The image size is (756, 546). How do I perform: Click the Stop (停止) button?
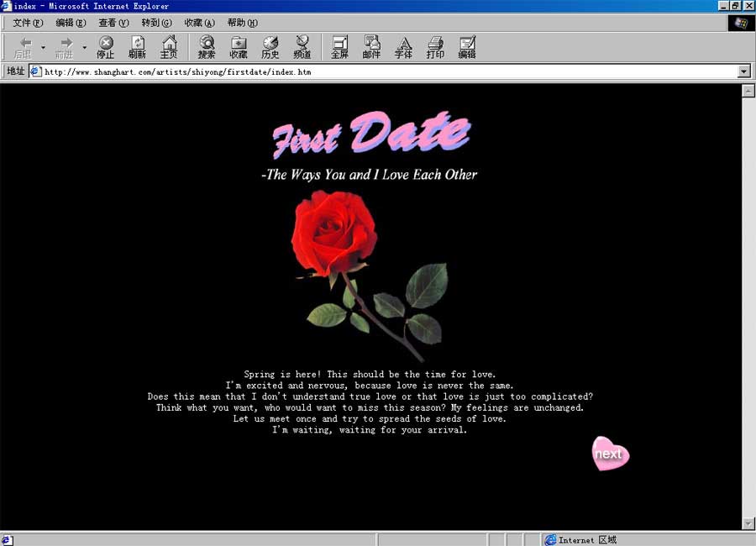(106, 47)
